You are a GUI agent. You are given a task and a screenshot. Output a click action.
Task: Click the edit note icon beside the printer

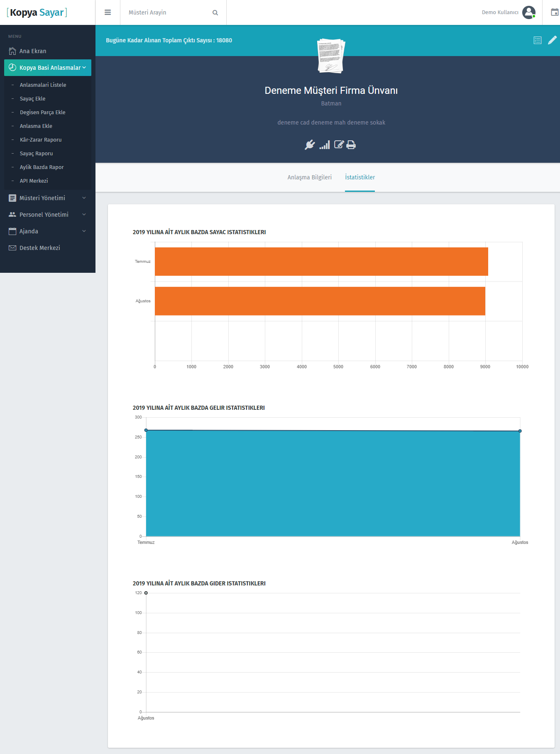pos(339,144)
